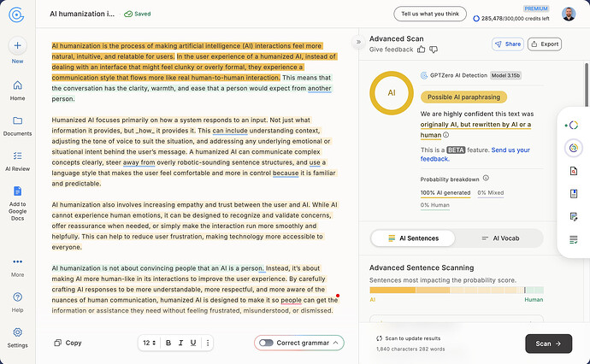Click the top spinner icon in floating toolbar

(x=573, y=126)
